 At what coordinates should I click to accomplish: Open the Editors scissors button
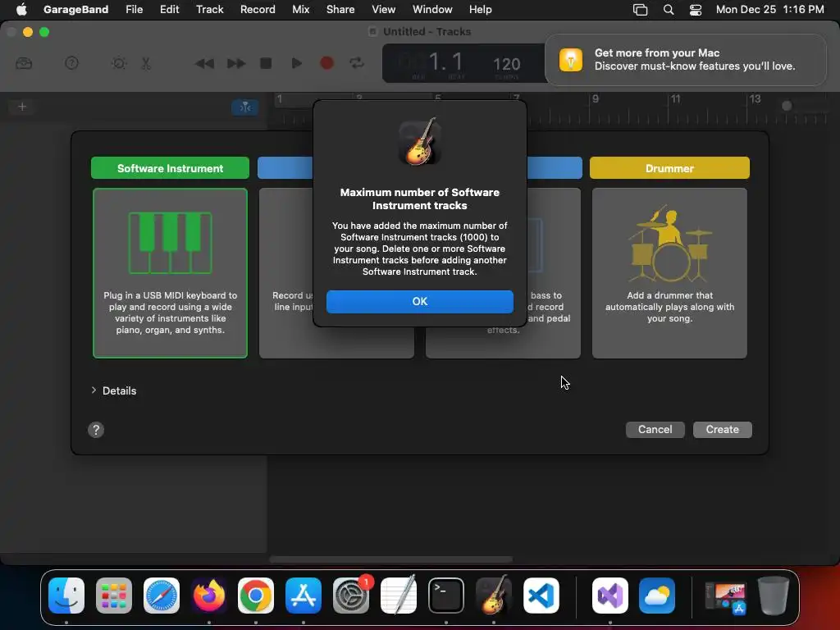click(x=146, y=64)
